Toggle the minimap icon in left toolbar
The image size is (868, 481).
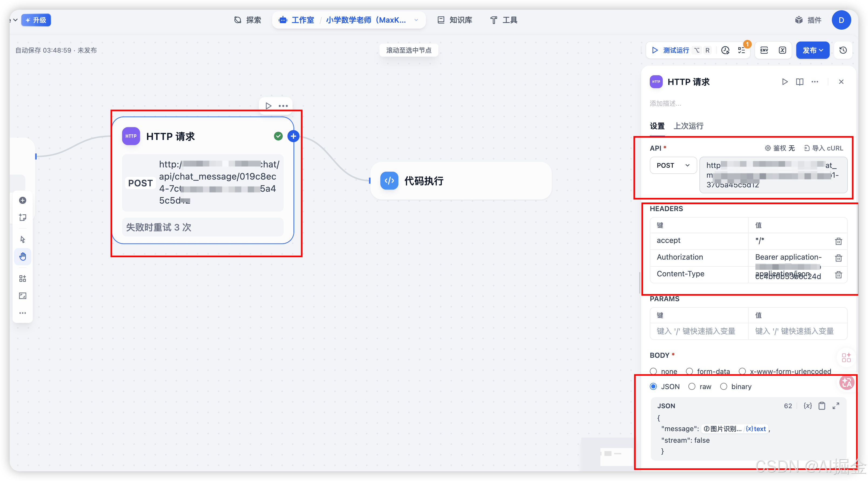23,296
